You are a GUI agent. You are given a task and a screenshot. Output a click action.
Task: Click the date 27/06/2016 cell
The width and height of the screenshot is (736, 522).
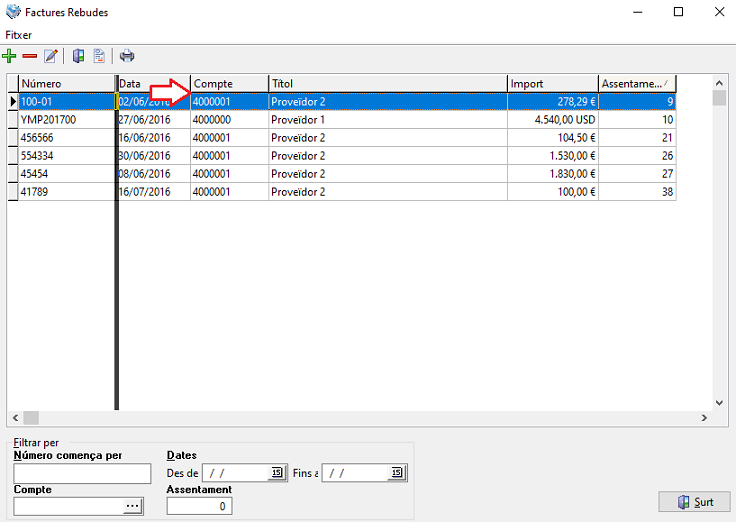(x=154, y=120)
